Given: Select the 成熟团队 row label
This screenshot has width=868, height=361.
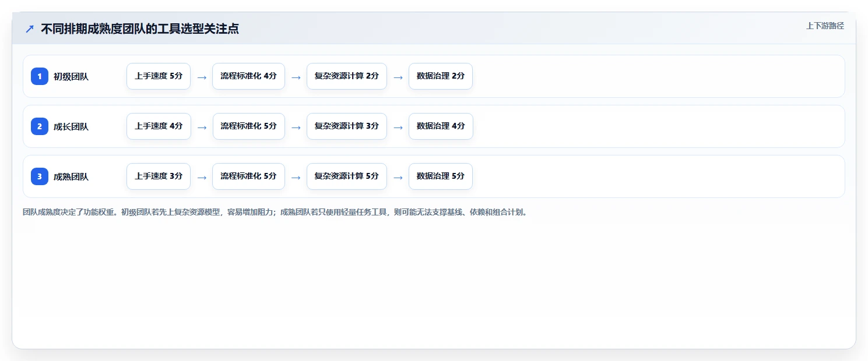Looking at the screenshot, I should click(71, 176).
